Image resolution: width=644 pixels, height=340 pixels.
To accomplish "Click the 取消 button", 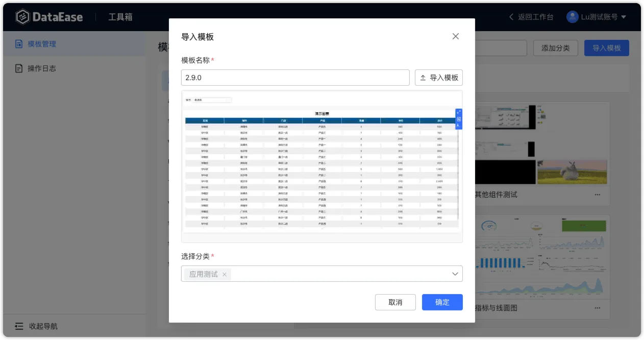I will 395,302.
